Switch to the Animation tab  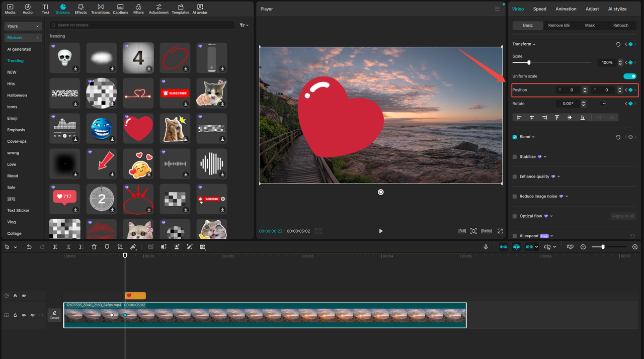coord(566,9)
